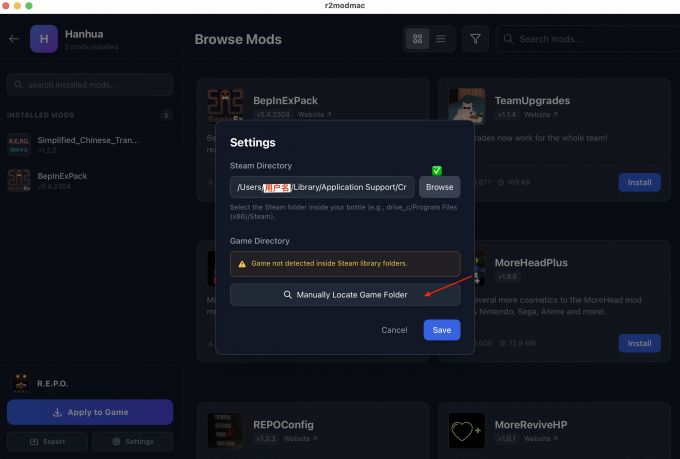Click the green checkmark above Browse
The width and height of the screenshot is (680, 459).
tap(437, 170)
